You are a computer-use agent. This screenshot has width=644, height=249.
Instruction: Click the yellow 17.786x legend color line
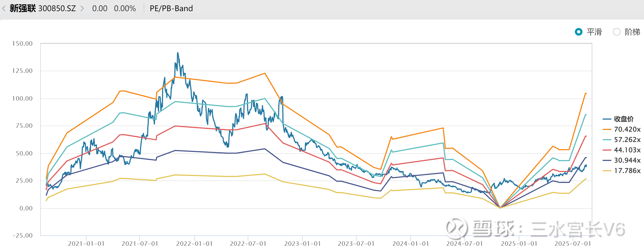(x=607, y=171)
